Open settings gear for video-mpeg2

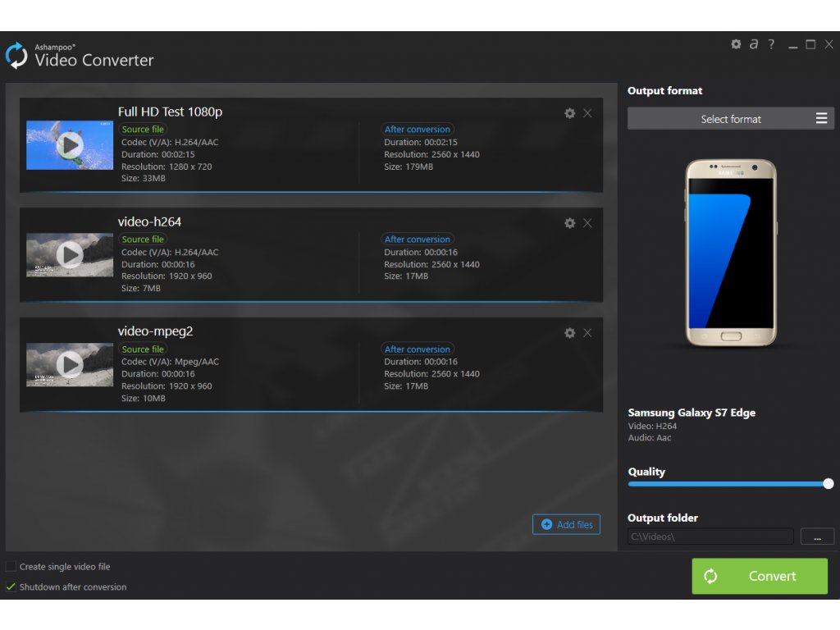tap(569, 333)
